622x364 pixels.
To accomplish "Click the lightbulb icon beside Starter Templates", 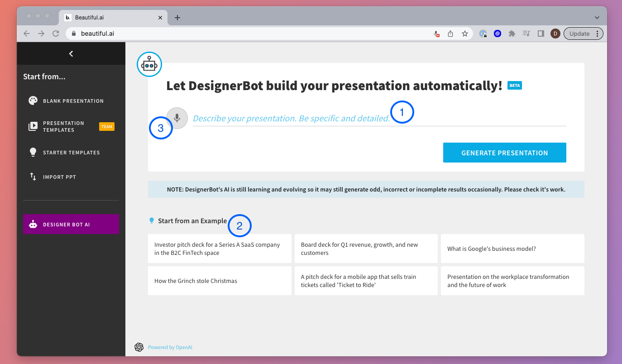I will 33,152.
